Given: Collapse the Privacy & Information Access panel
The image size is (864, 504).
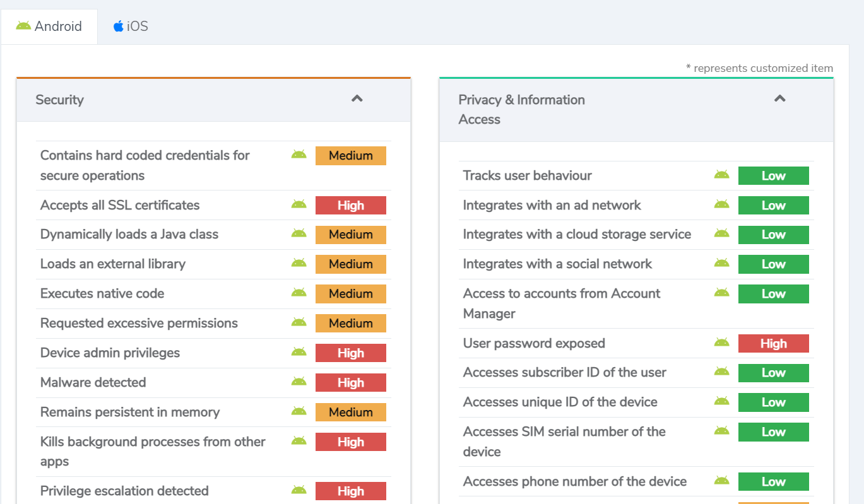Looking at the screenshot, I should point(780,99).
